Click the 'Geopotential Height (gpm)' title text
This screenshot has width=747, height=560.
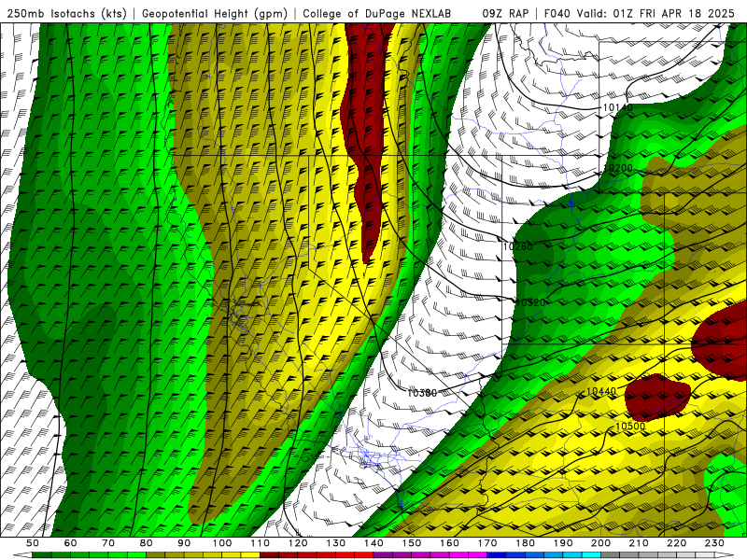(215, 13)
